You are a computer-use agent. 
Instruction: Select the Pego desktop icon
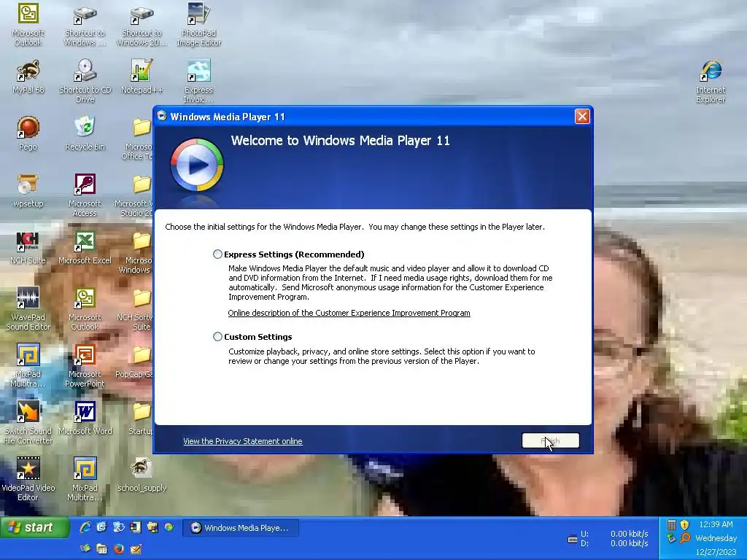(x=28, y=133)
